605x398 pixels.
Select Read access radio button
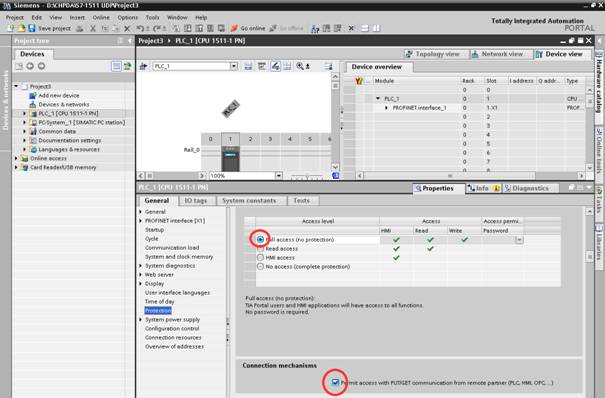click(260, 249)
